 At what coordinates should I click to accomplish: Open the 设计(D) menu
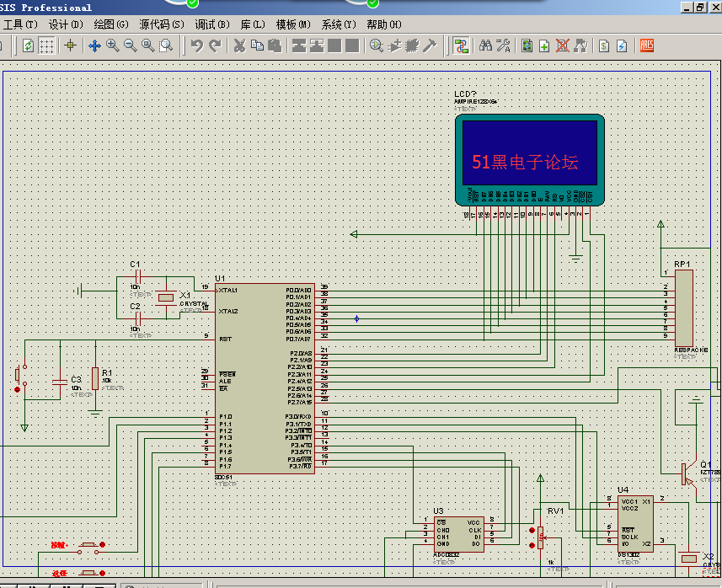[66, 24]
